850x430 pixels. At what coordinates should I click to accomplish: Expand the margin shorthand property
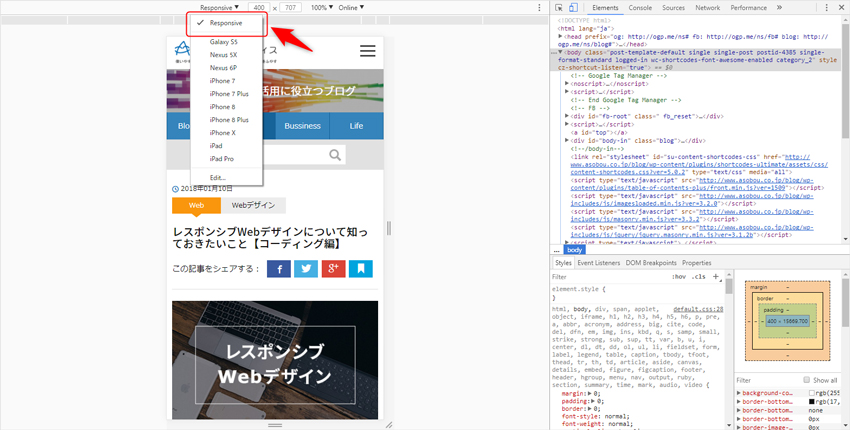587,394
